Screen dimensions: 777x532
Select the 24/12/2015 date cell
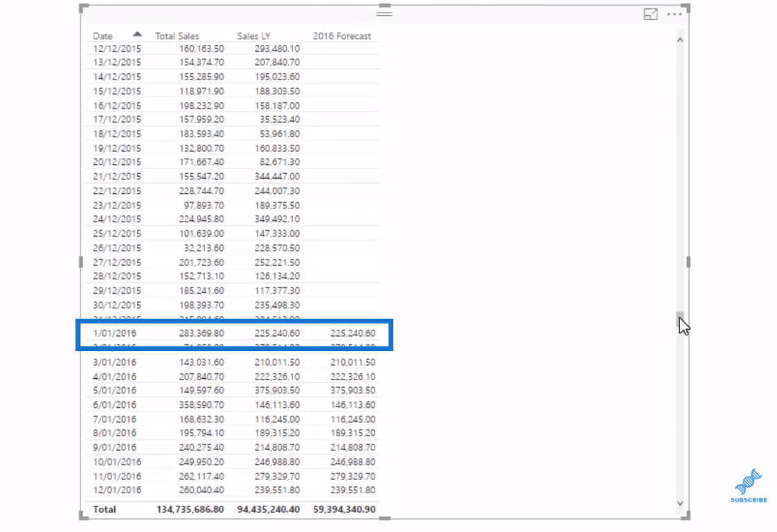click(x=117, y=219)
